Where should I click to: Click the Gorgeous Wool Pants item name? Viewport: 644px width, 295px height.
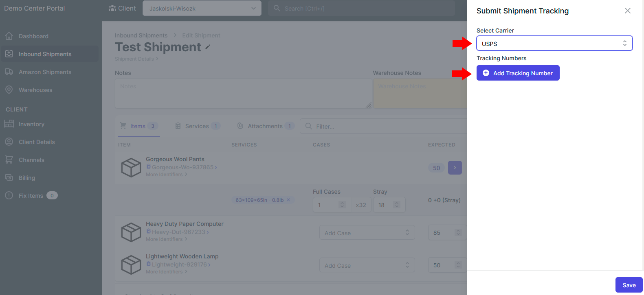click(175, 159)
